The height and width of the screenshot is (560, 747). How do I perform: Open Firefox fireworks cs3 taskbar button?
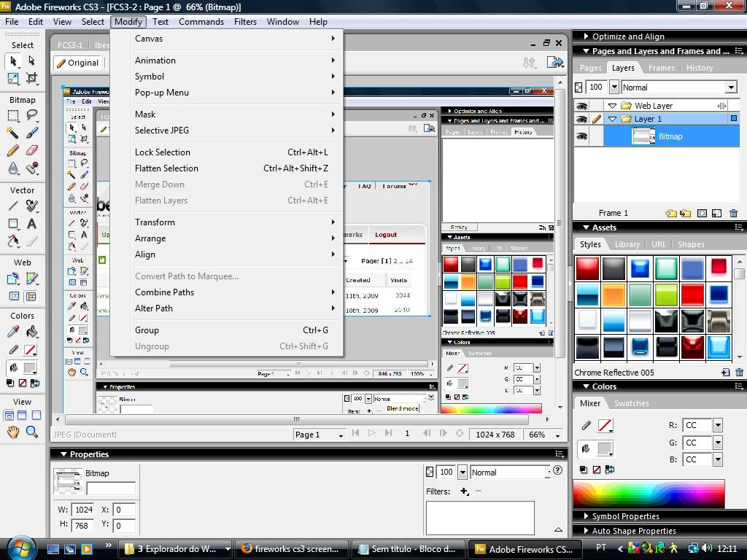click(292, 549)
